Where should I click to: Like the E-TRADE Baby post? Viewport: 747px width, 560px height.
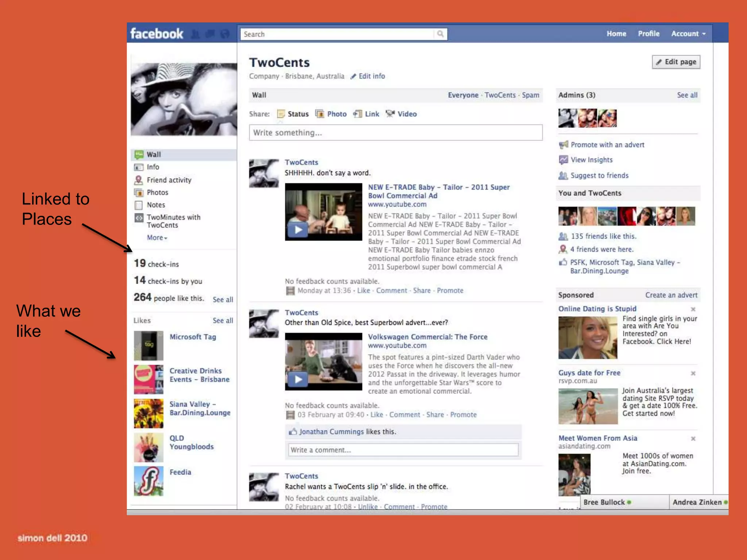pos(363,291)
